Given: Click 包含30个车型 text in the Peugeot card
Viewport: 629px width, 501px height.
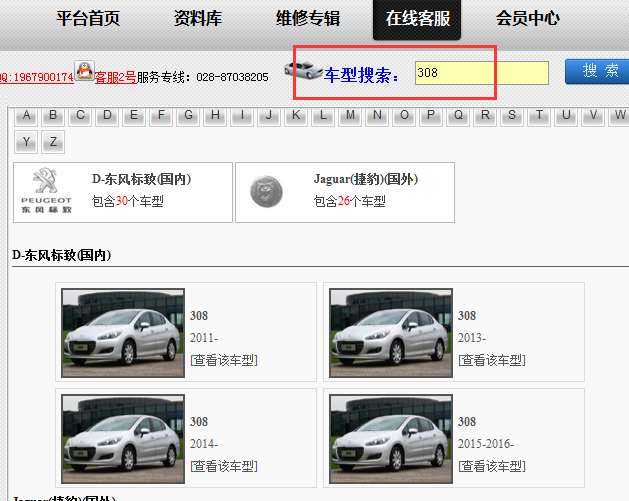Looking at the screenshot, I should click(x=128, y=201).
